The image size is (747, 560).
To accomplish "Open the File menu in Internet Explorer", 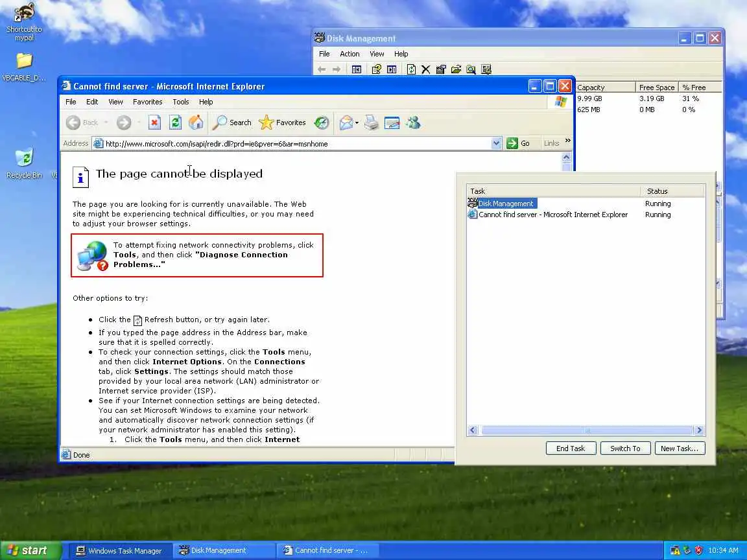I will click(71, 102).
